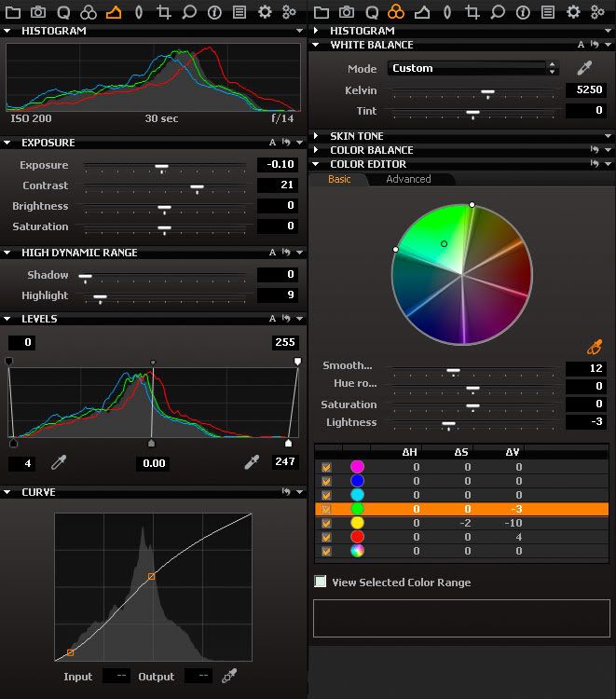Reset the Curve tool
Image resolution: width=616 pixels, height=699 pixels.
coord(286,492)
